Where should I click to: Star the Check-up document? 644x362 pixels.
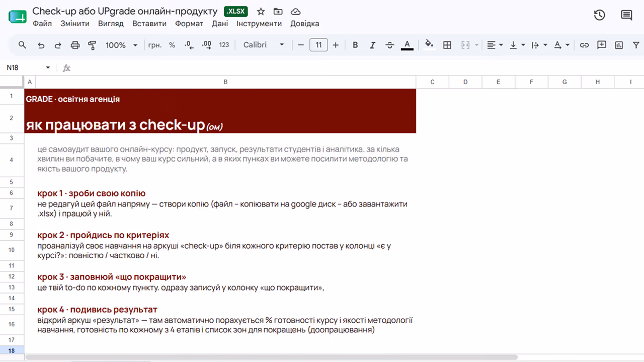pyautogui.click(x=261, y=12)
